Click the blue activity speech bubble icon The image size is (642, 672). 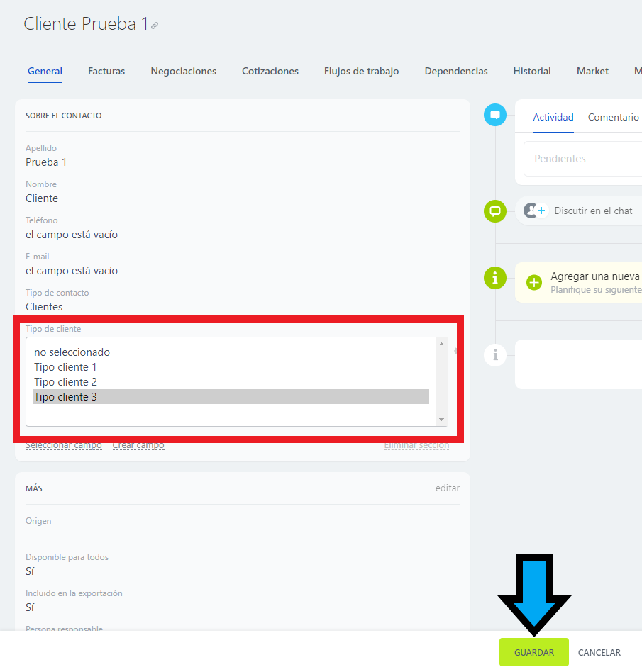pos(494,115)
